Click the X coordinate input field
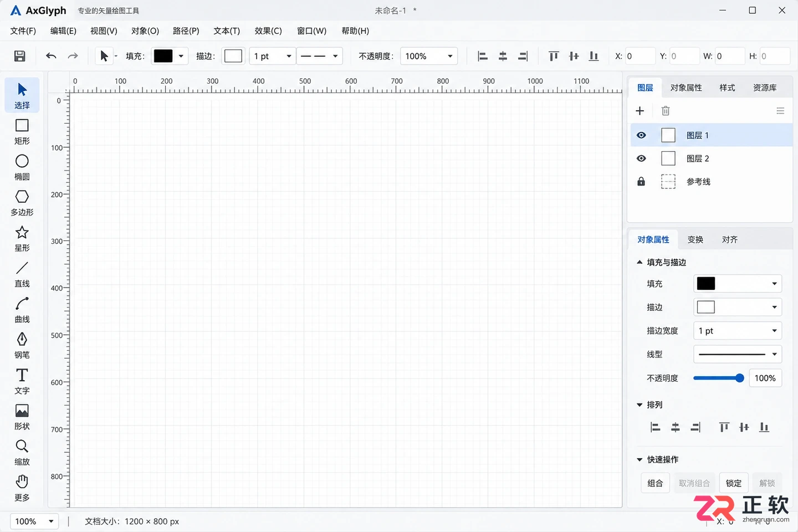The image size is (798, 532). pos(640,56)
